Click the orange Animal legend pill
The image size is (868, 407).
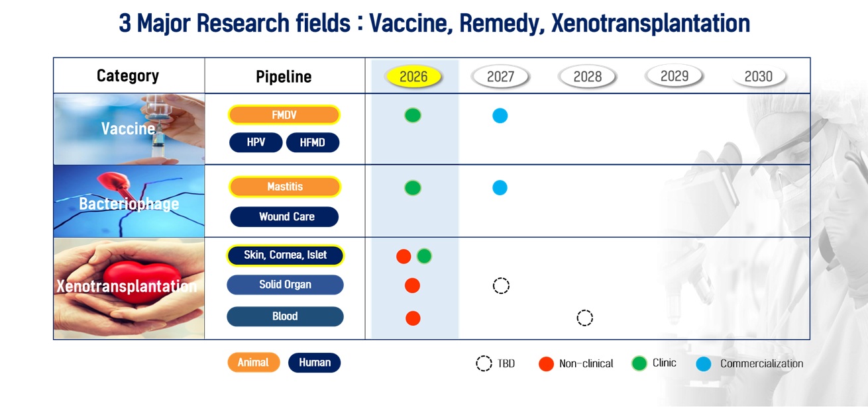click(253, 363)
